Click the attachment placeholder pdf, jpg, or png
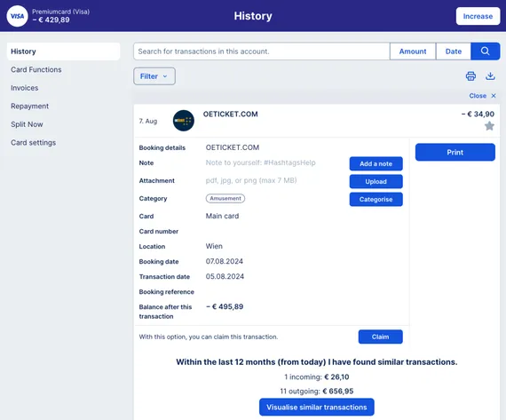This screenshot has width=506, height=420. click(251, 180)
